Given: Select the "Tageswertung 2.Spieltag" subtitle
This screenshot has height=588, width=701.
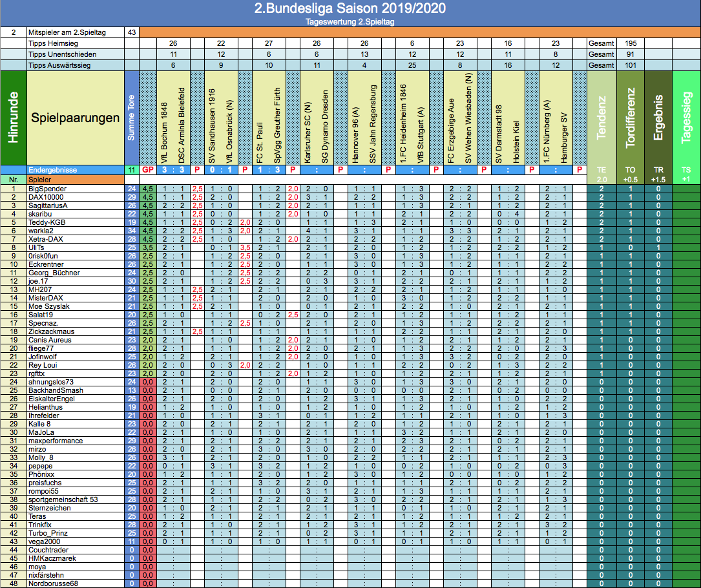Looking at the screenshot, I should click(x=350, y=22).
